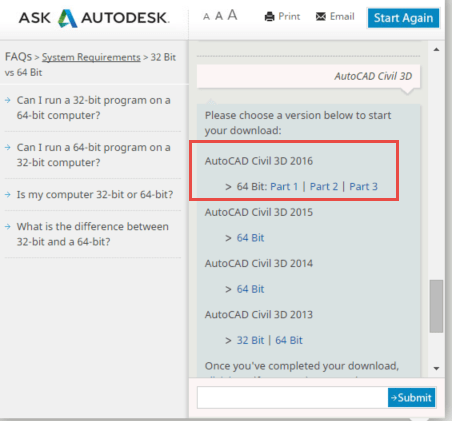Click the chat scrollbar thumb
The width and height of the screenshot is (452, 421).
point(436,306)
